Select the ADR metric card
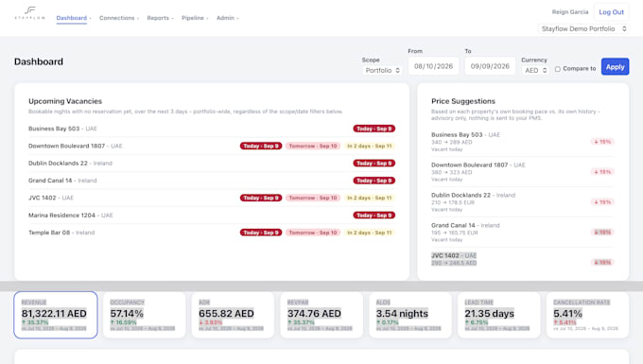Screen dimensions: 643x364 coord(233,315)
